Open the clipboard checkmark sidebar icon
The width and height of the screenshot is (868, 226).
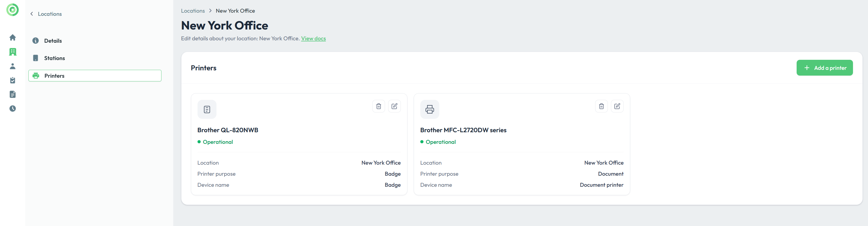pyautogui.click(x=12, y=80)
